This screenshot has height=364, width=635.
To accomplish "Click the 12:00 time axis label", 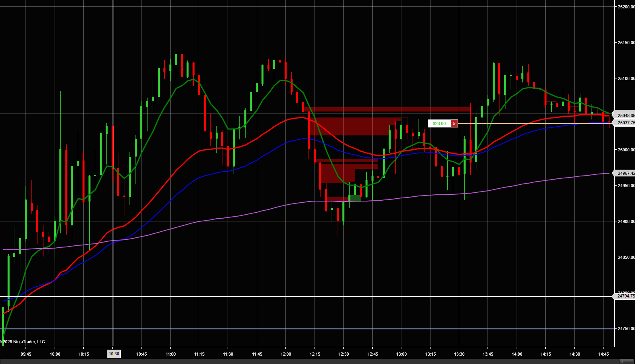I will 286,354.
